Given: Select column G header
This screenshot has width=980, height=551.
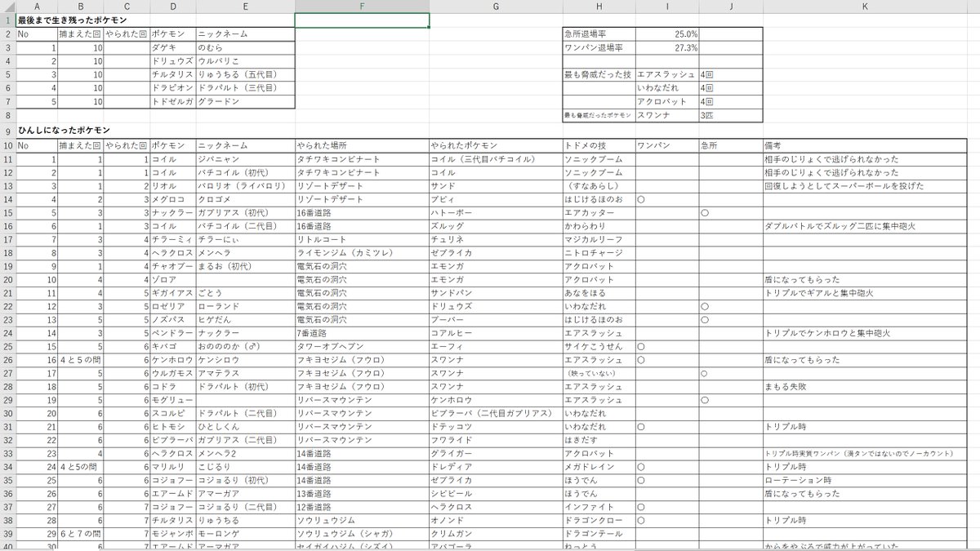Looking at the screenshot, I should pyautogui.click(x=496, y=7).
